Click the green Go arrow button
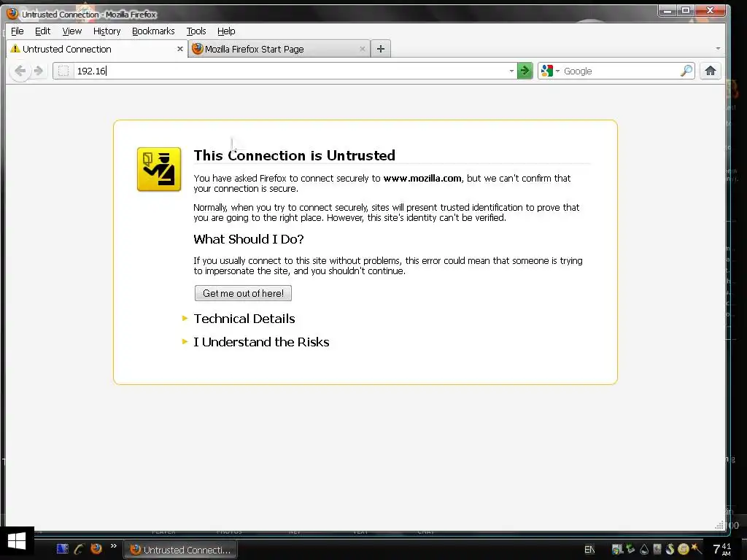This screenshot has width=747, height=560. coord(525,71)
